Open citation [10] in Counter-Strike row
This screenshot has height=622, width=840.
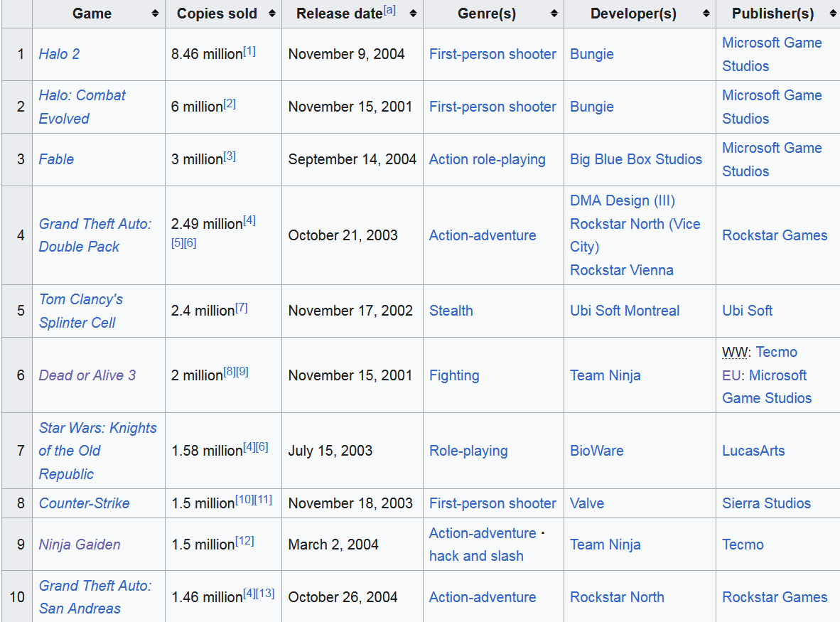[x=244, y=499]
